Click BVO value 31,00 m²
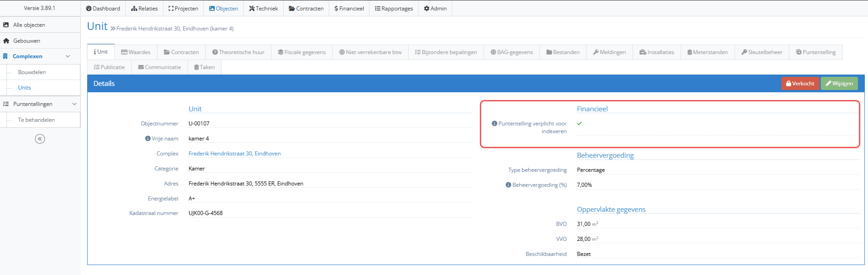 tap(587, 224)
